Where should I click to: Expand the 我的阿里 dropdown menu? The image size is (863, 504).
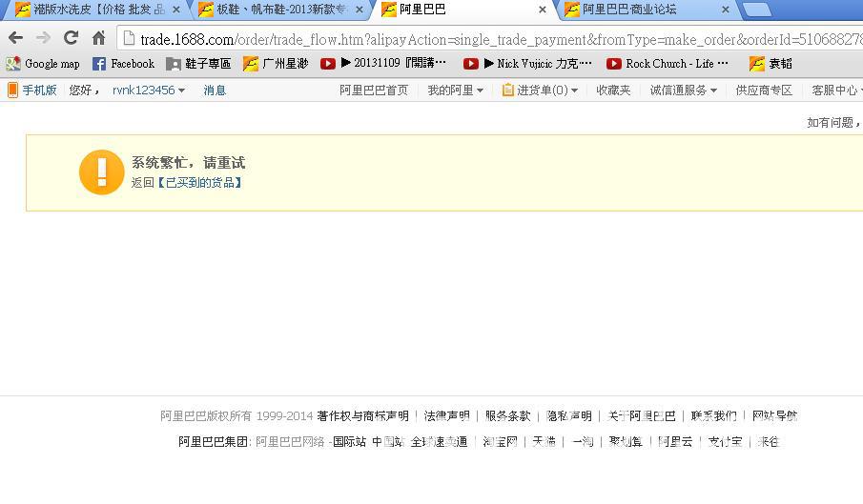[x=455, y=90]
